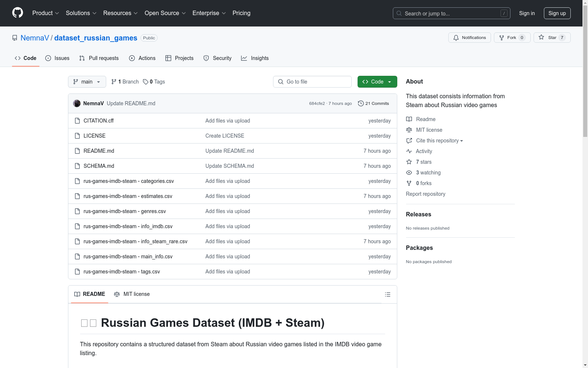Select the README tab in the file viewer
Screen dimensions: 588x368
90,294
